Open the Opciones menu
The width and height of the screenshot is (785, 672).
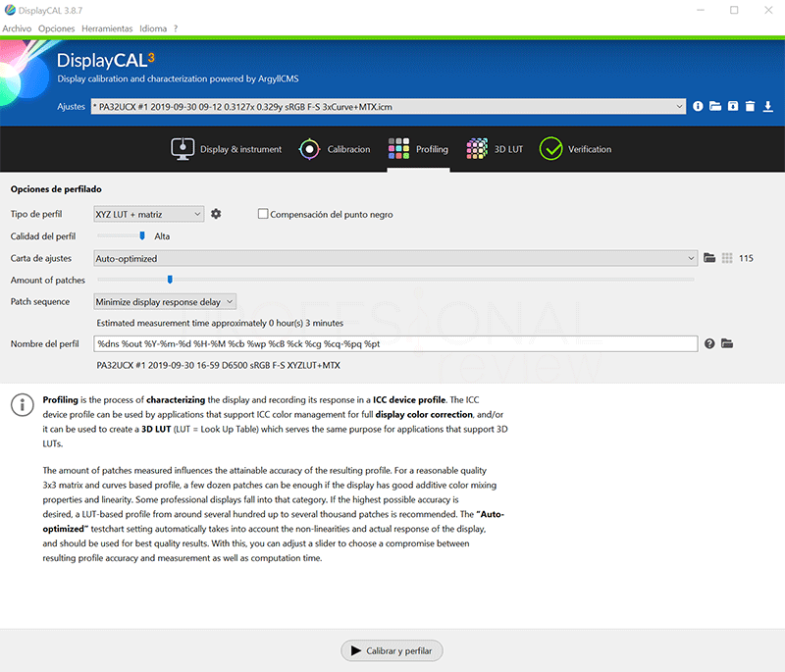[57, 28]
